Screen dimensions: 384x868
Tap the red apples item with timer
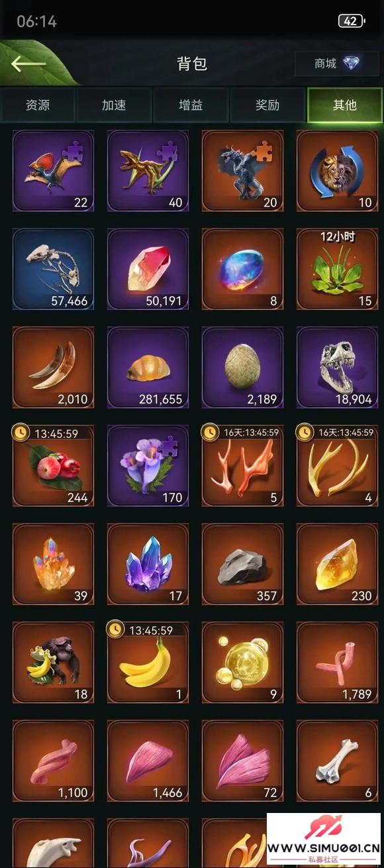[53, 466]
